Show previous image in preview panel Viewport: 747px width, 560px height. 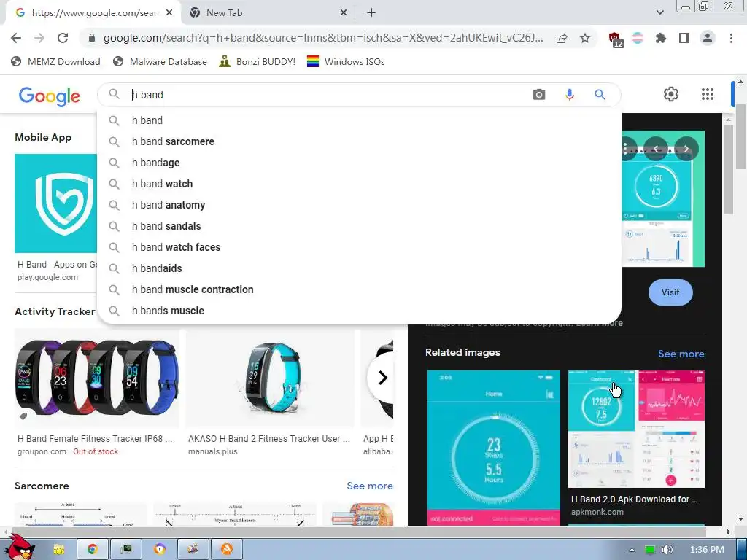(656, 149)
